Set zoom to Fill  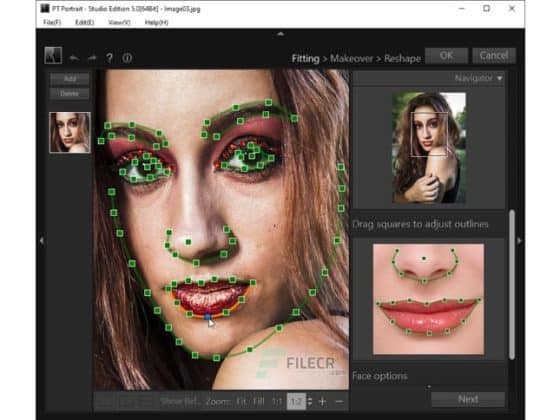[259, 401]
